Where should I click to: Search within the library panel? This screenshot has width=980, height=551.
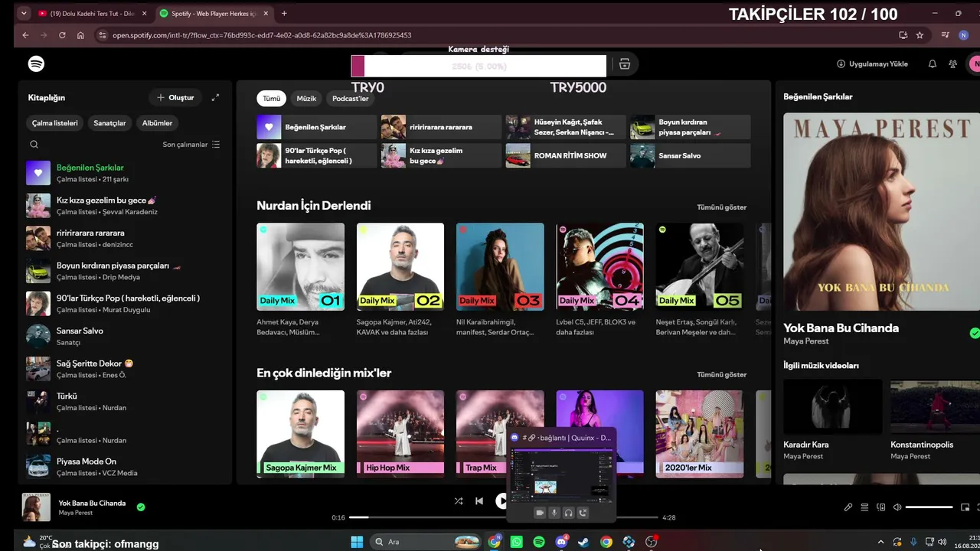(x=34, y=145)
